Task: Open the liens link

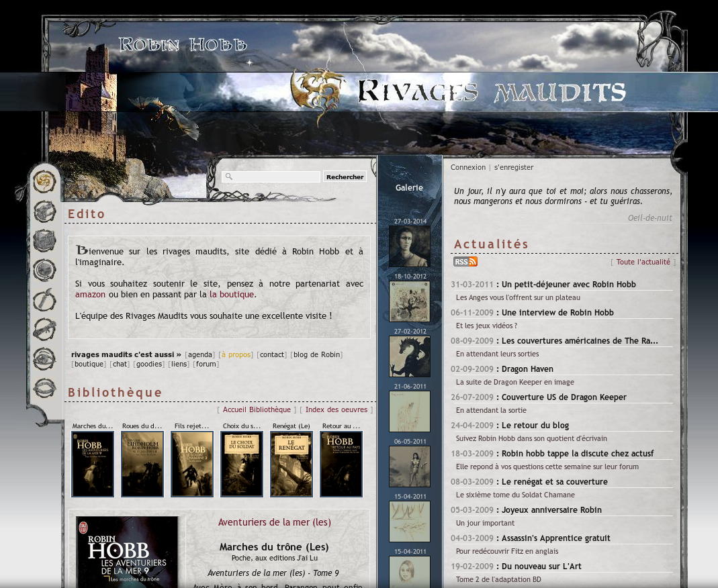Action: coord(179,364)
